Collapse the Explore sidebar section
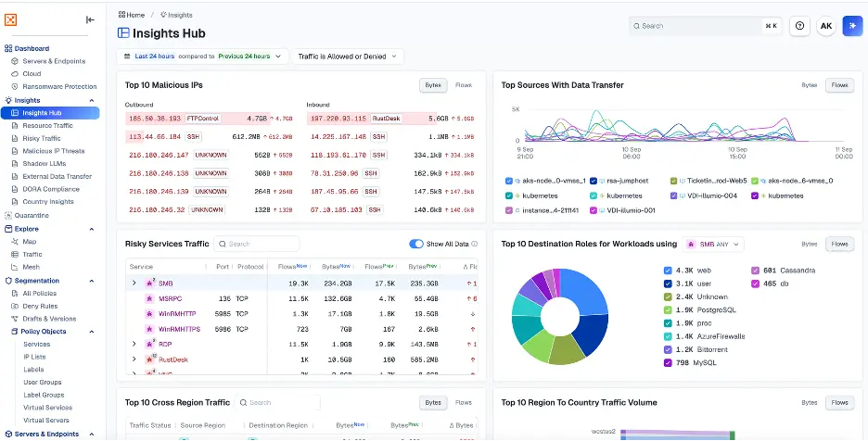 click(x=91, y=229)
